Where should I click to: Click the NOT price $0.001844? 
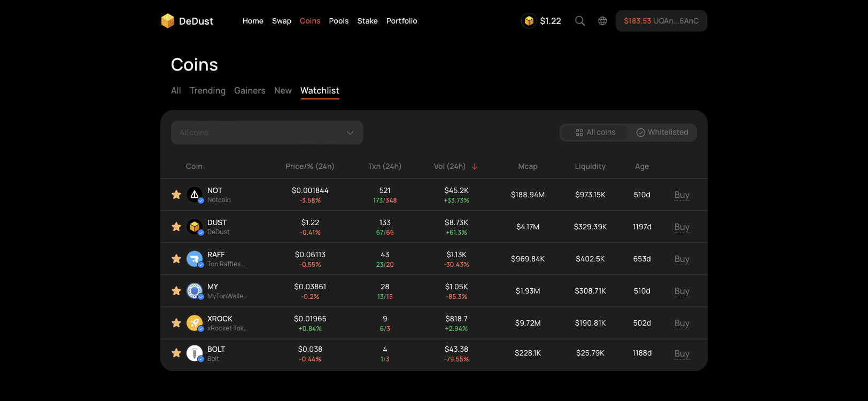point(310,190)
